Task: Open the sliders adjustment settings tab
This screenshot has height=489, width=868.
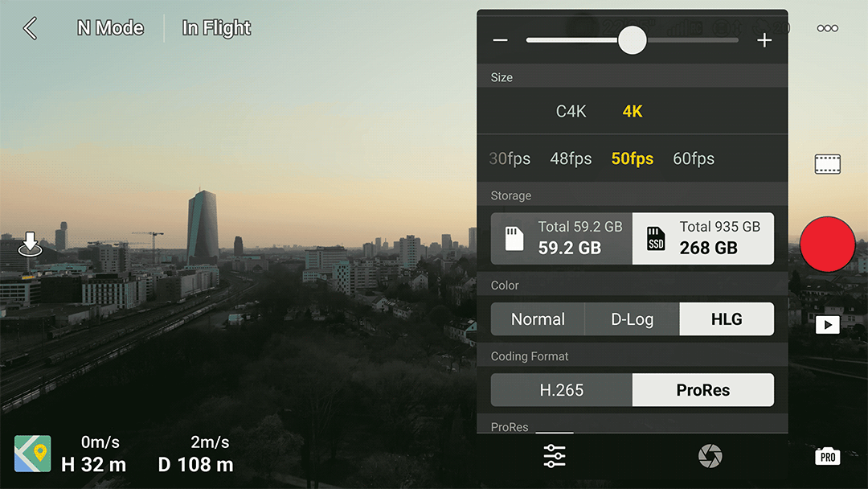Action: pos(555,457)
